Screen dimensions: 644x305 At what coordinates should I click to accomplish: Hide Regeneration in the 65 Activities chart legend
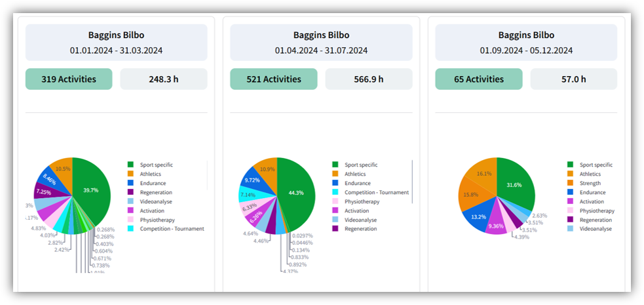click(x=596, y=220)
